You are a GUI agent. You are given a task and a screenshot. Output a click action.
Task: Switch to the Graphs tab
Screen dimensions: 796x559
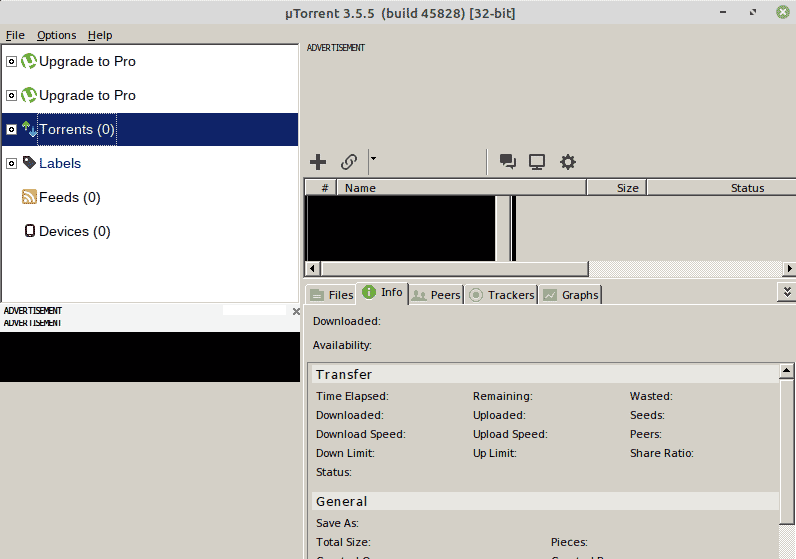(x=570, y=295)
